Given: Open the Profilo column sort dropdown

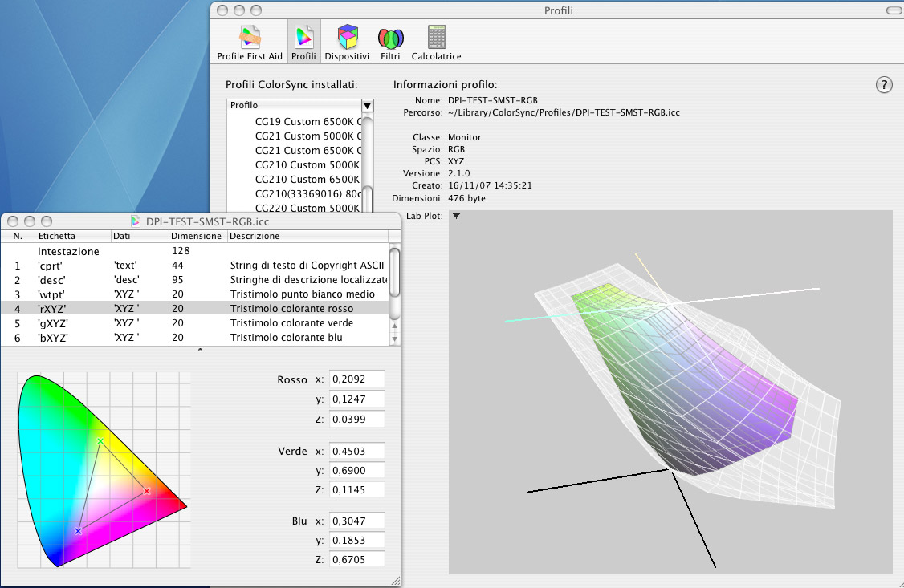Looking at the screenshot, I should (367, 105).
